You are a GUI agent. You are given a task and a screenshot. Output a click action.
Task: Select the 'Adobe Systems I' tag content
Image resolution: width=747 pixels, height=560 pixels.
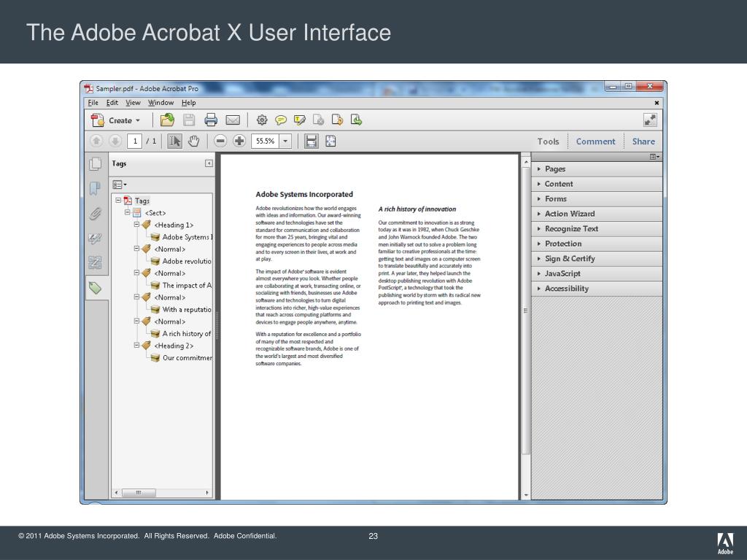pyautogui.click(x=187, y=237)
